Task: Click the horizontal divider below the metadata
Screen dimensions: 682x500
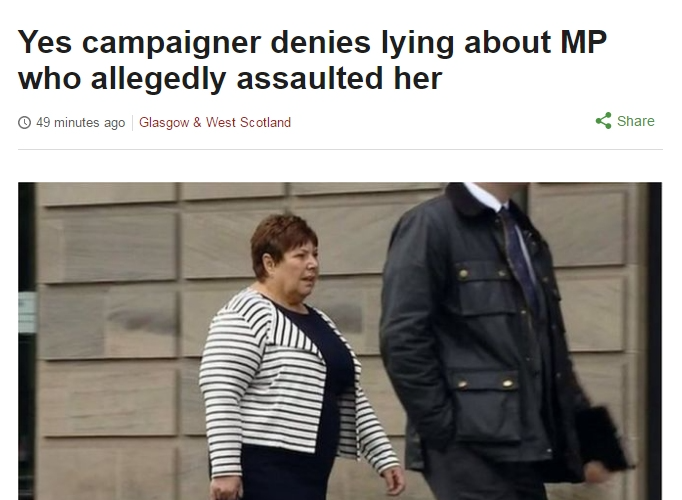Action: point(340,150)
